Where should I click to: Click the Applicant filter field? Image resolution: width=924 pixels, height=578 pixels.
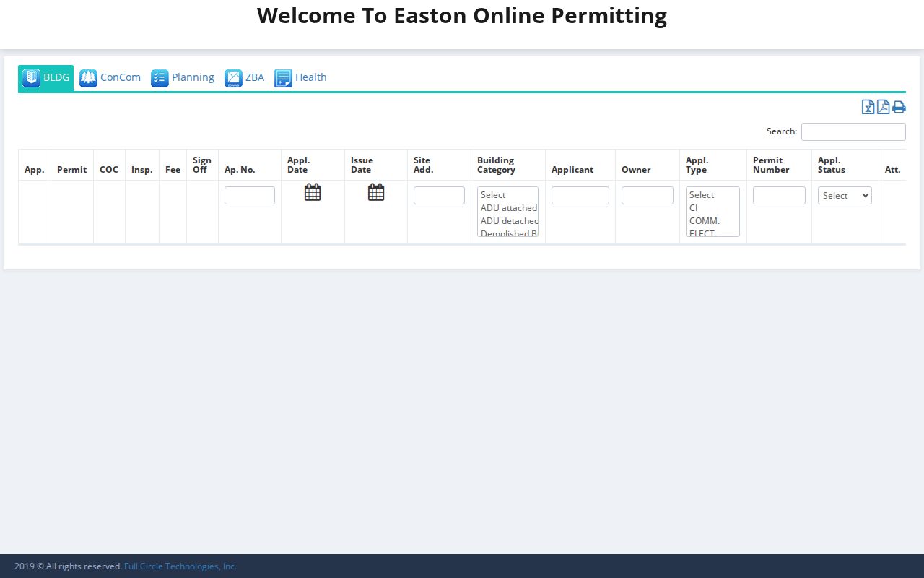pos(580,195)
